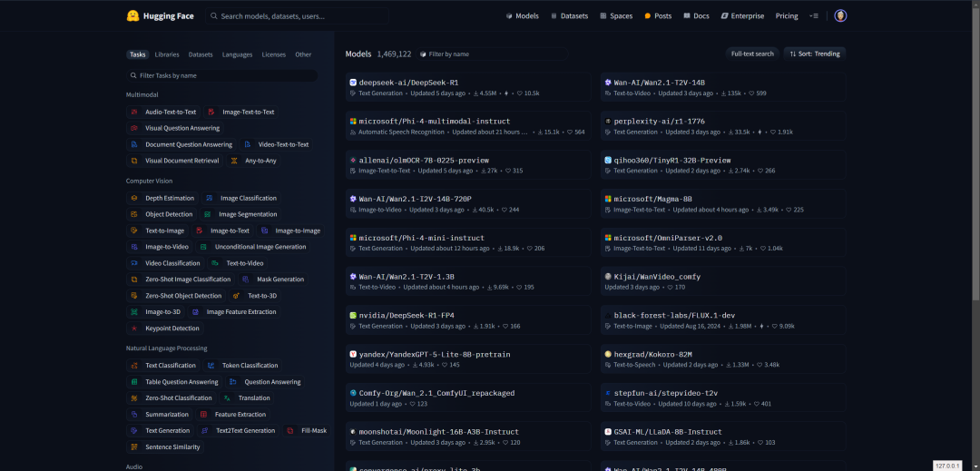This screenshot has width=980, height=471.
Task: Click the Image Classification task icon
Action: click(209, 198)
